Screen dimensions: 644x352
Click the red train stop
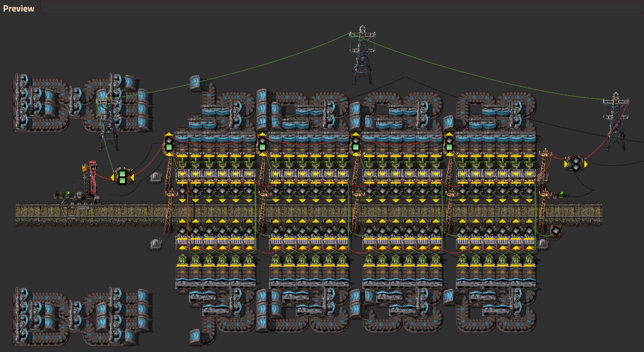click(89, 181)
